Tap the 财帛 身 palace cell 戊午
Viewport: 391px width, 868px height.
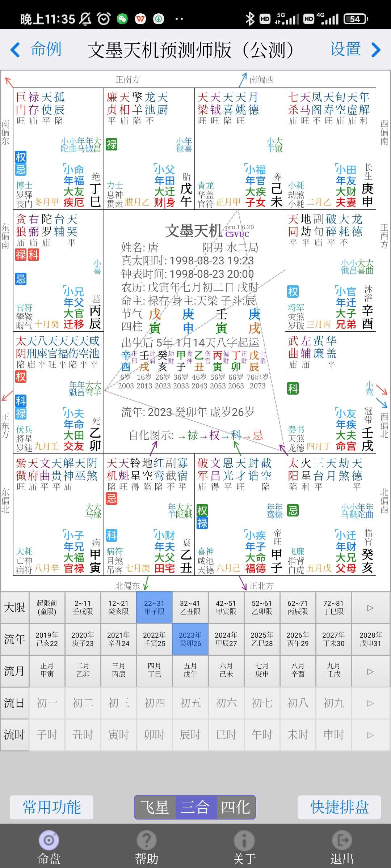pyautogui.click(x=149, y=148)
